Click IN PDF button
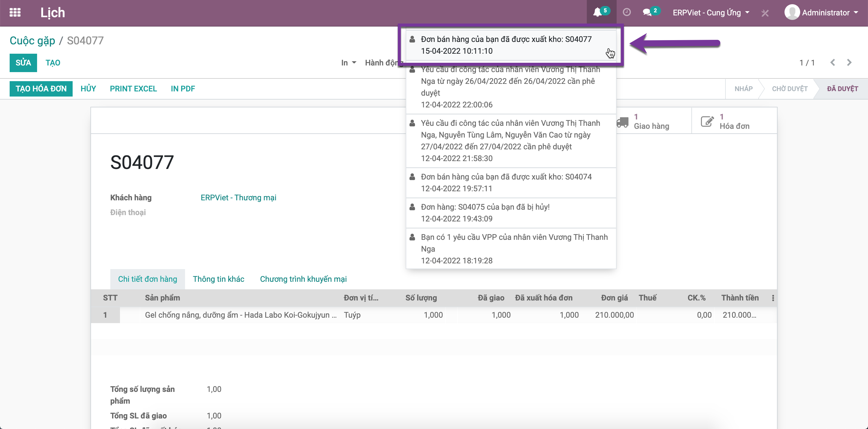 (x=183, y=89)
